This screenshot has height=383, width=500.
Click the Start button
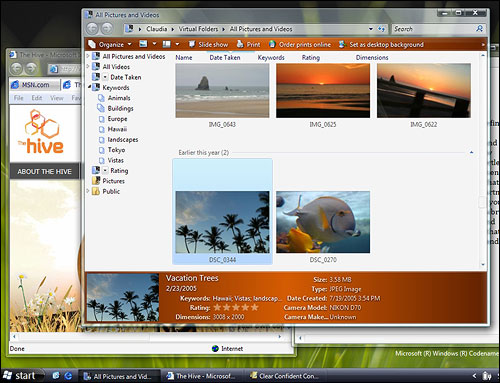tap(21, 376)
